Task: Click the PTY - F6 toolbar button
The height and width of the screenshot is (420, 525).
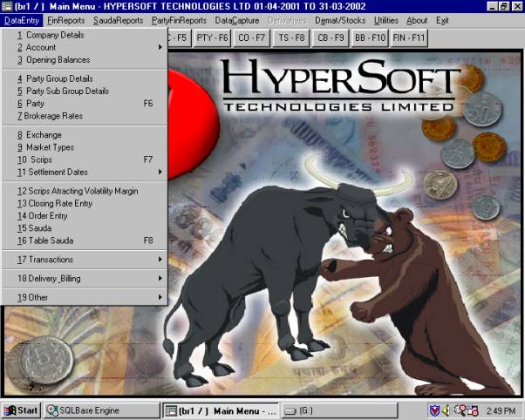Action: point(214,38)
